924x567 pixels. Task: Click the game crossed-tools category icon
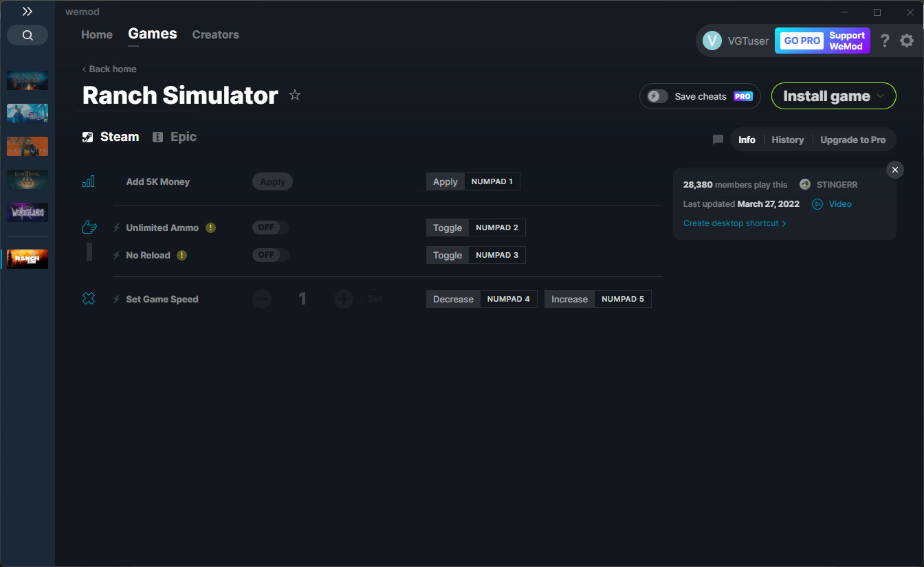(89, 299)
